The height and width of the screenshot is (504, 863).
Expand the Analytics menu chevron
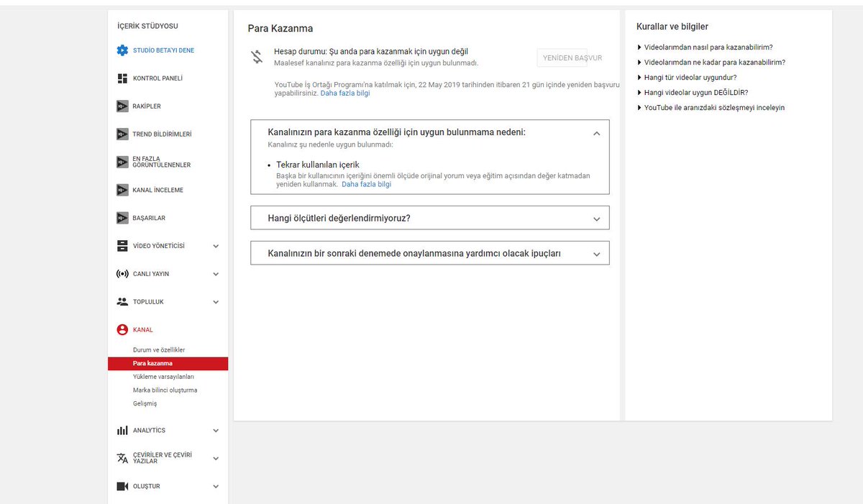[x=216, y=431]
